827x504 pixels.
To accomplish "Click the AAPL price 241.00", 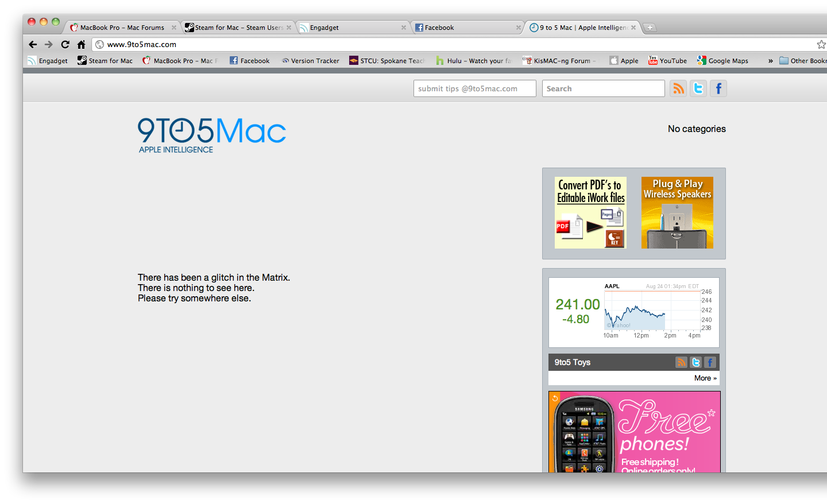I will click(x=578, y=304).
